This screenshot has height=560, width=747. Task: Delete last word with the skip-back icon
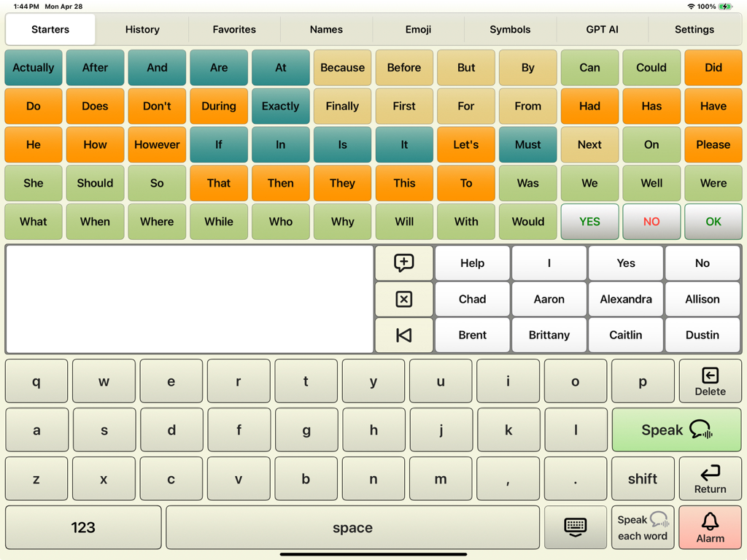tap(403, 335)
